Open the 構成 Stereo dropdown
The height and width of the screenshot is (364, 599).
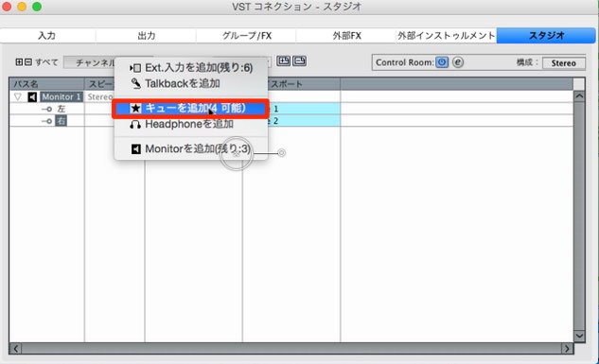(563, 63)
